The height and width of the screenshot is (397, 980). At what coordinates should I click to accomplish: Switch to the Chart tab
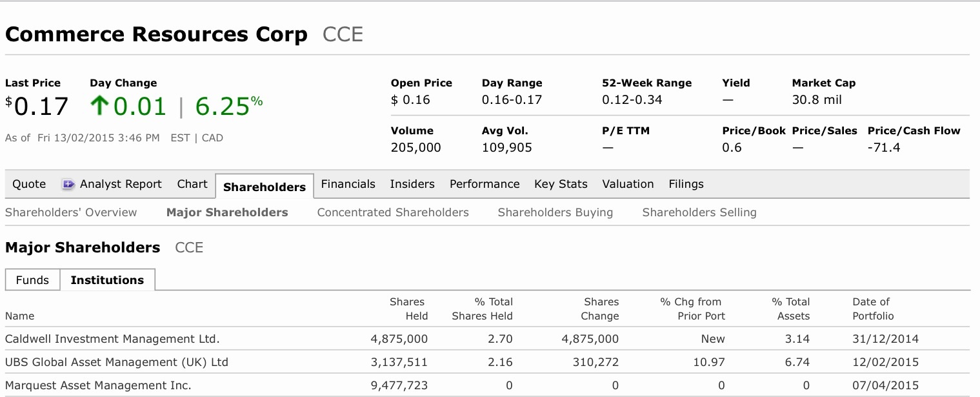192,184
